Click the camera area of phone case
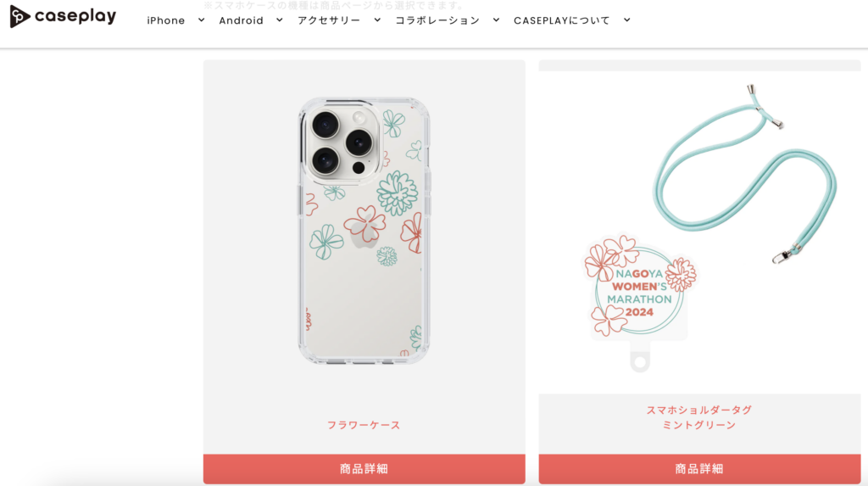The height and width of the screenshot is (486, 868). [342, 143]
